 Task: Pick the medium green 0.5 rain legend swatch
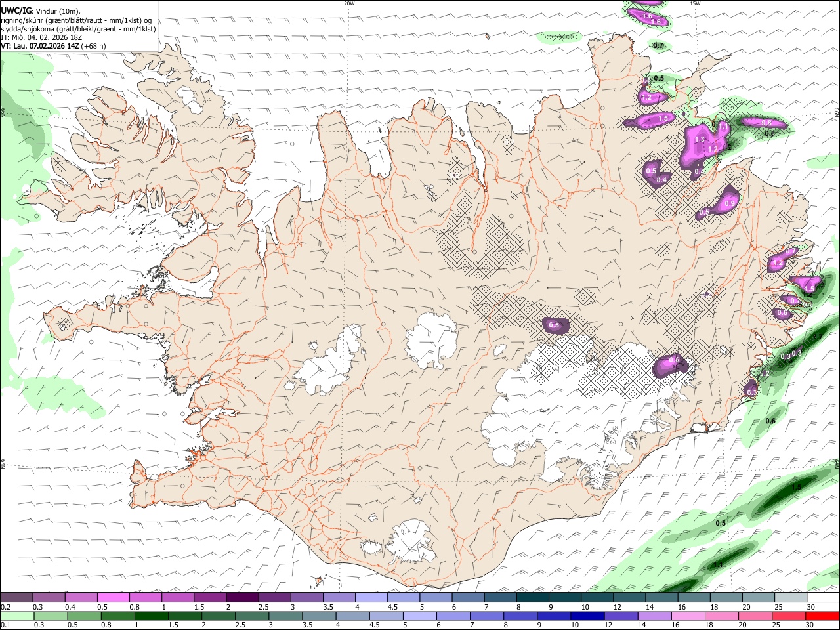[x=84, y=616]
